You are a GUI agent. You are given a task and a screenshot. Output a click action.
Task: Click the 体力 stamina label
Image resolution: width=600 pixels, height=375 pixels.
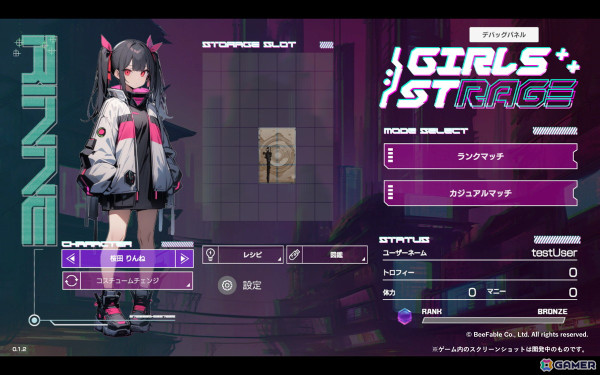click(389, 293)
